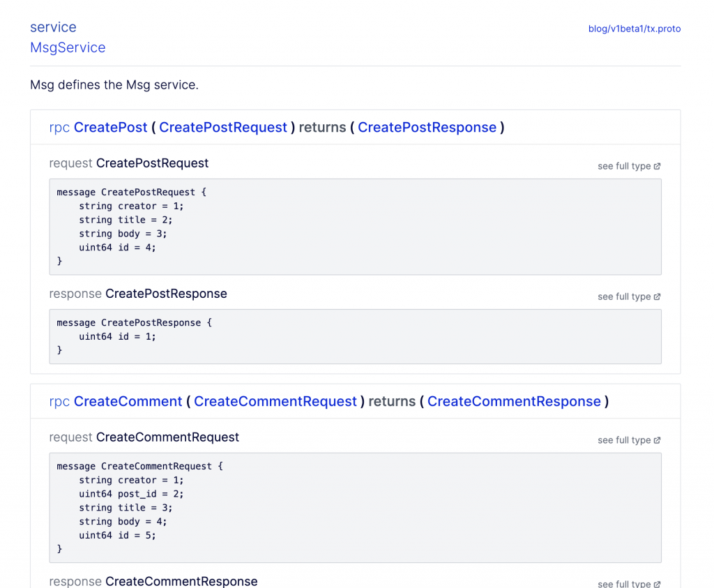The image size is (714, 588).
Task: Click the see full type link for CreatePostResponse
Action: 624,296
